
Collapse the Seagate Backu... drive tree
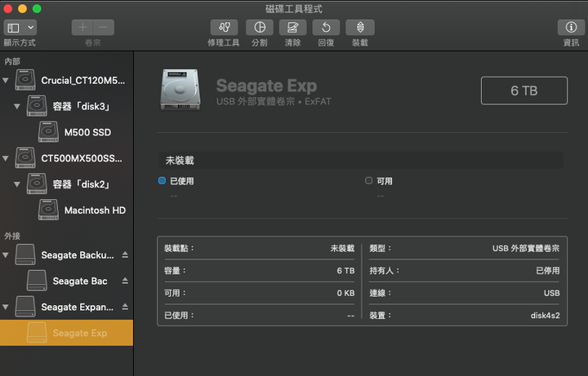click(6, 255)
